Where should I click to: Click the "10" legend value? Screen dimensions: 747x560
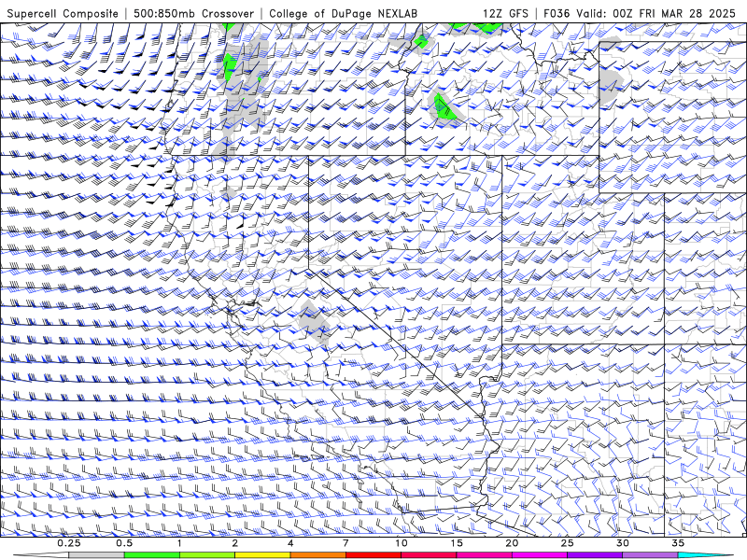tap(402, 543)
